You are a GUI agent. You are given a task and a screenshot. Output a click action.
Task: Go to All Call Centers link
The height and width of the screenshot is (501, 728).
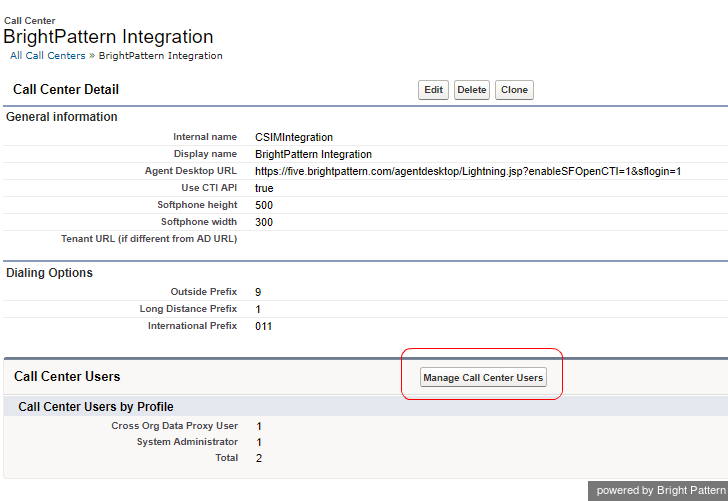coord(48,56)
